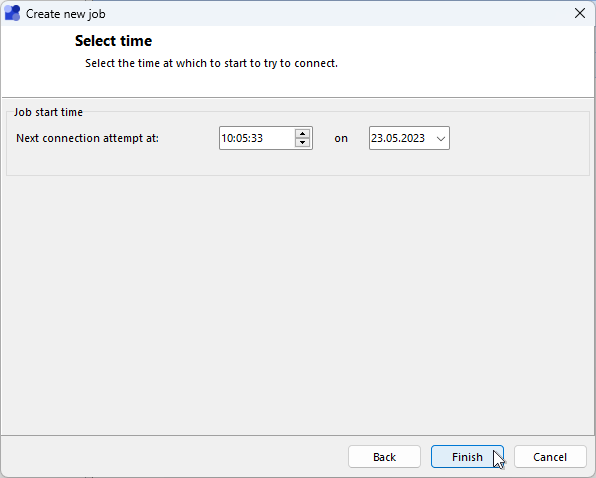This screenshot has height=478, width=596.
Task: Go back to the previous wizard step
Action: (x=384, y=457)
